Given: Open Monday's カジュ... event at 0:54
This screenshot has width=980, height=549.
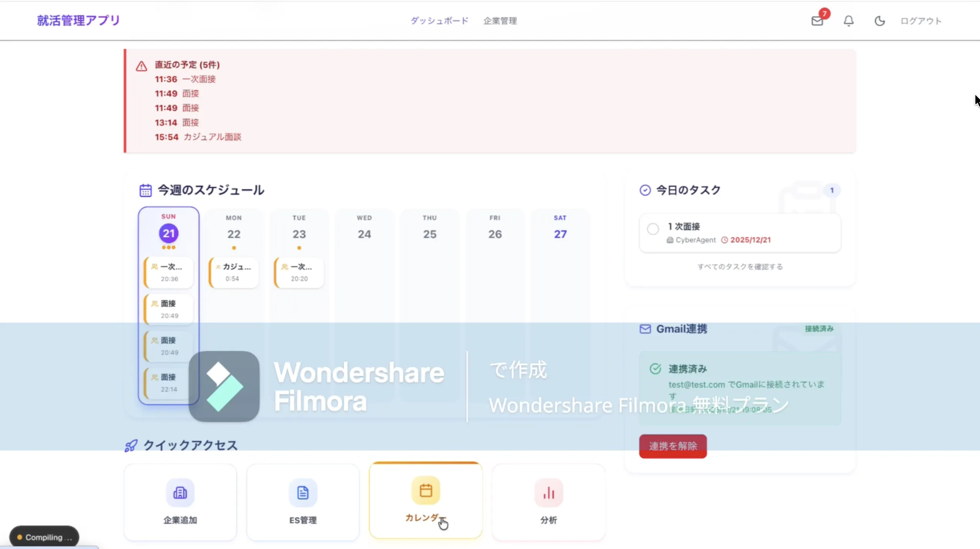Looking at the screenshot, I should pos(234,272).
